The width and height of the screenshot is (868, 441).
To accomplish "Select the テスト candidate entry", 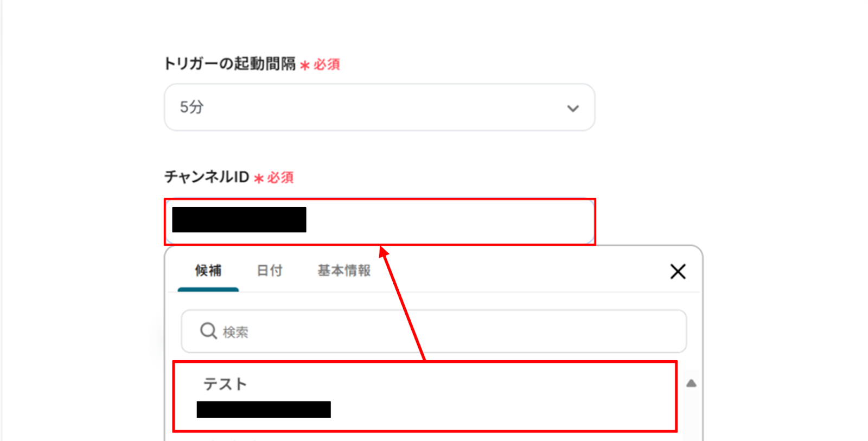I will click(425, 397).
